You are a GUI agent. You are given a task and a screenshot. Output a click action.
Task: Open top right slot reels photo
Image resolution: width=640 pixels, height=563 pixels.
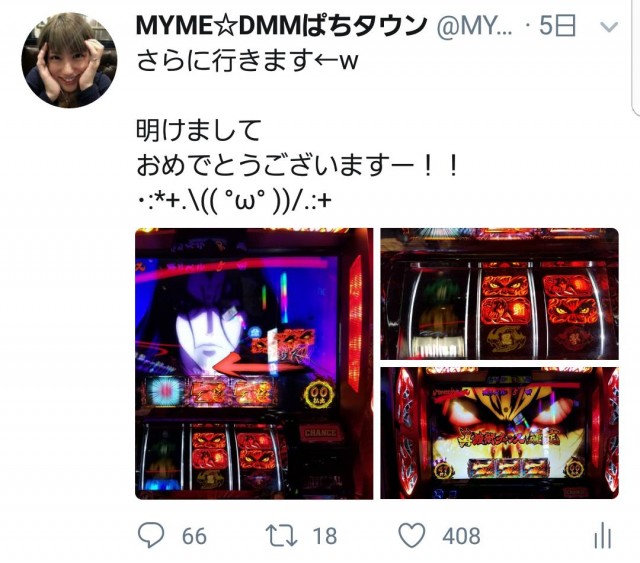coord(500,294)
